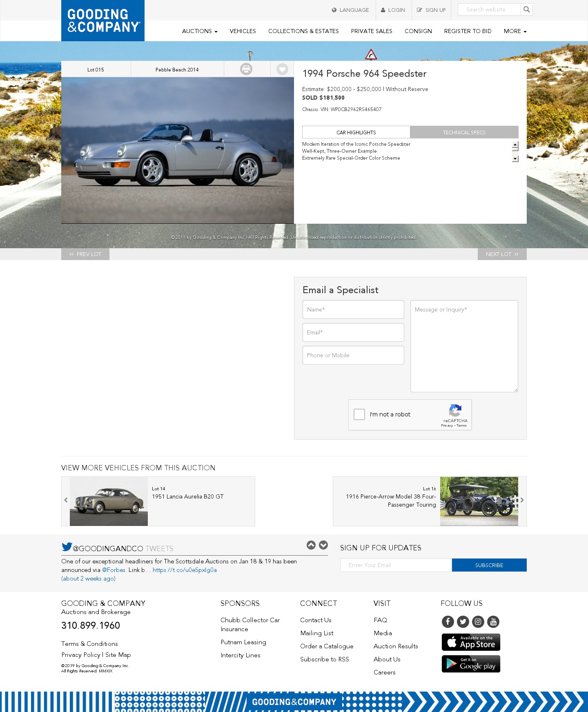Favorite this lot with heart icon

(282, 69)
